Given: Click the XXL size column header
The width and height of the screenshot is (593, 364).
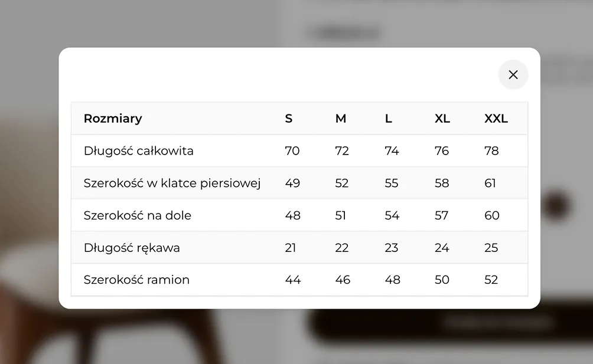Looking at the screenshot, I should pos(496,119).
